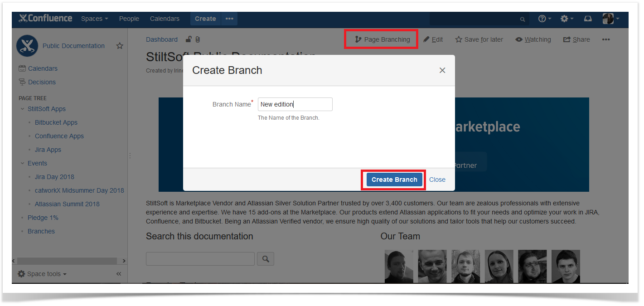Open the Bitbucket Apps page
644x306 pixels.
point(56,122)
